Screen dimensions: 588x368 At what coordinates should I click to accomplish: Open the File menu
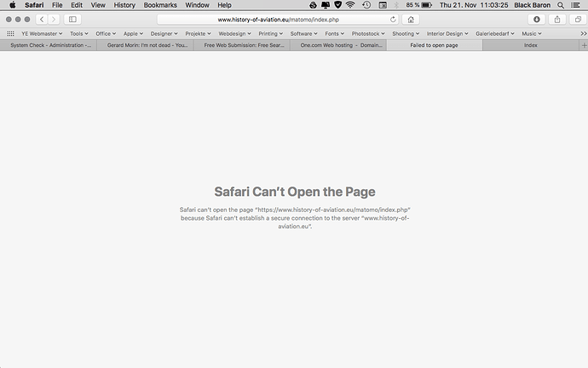pyautogui.click(x=57, y=5)
